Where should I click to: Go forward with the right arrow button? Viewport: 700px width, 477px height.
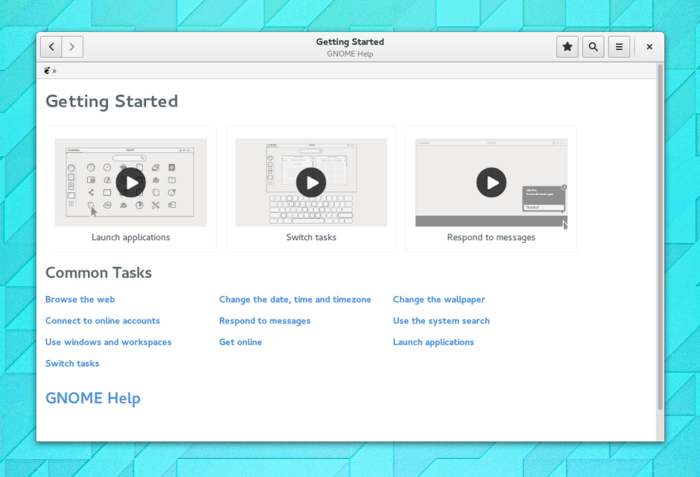click(x=72, y=47)
